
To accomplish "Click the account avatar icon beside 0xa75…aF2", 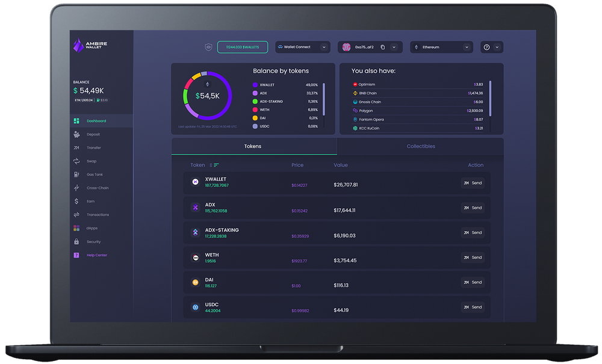I will pos(346,47).
